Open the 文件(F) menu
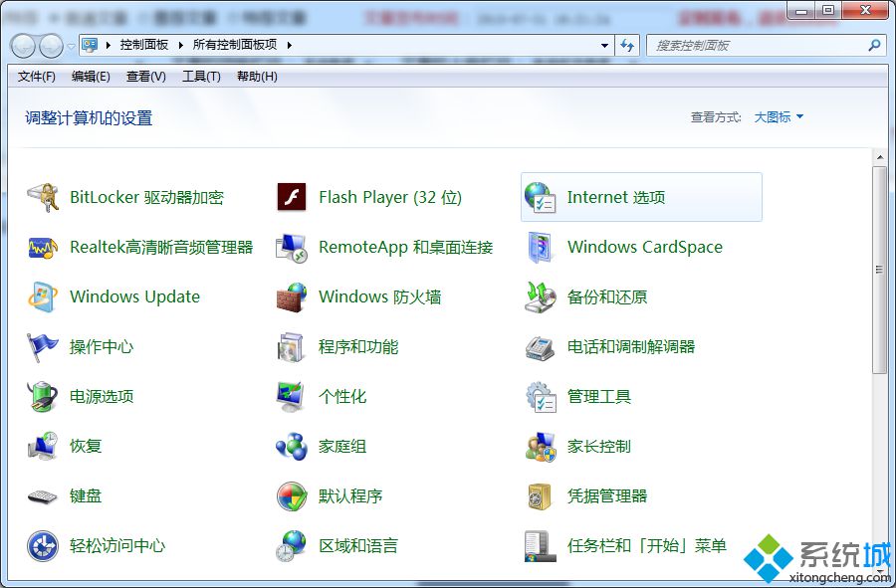 tap(36, 77)
